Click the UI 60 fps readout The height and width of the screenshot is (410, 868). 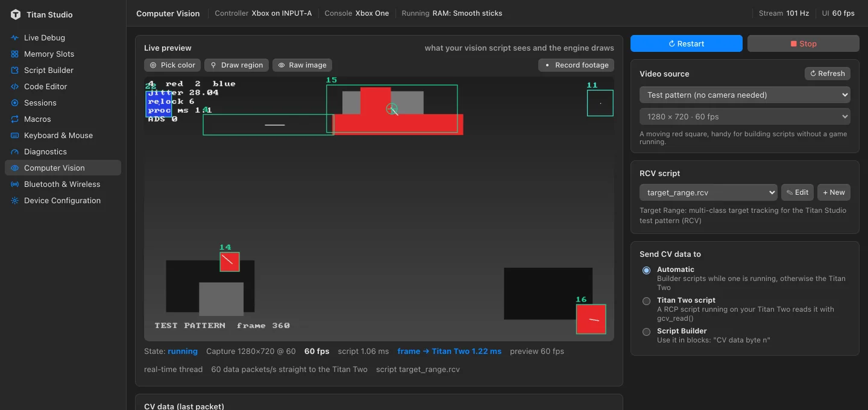pos(838,13)
